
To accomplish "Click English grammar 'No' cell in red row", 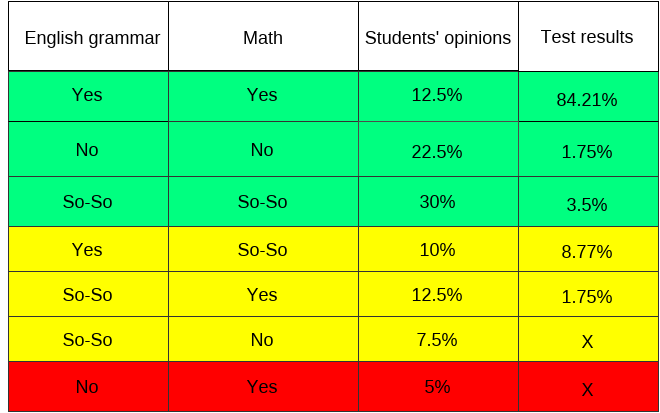I will pyautogui.click(x=87, y=387).
